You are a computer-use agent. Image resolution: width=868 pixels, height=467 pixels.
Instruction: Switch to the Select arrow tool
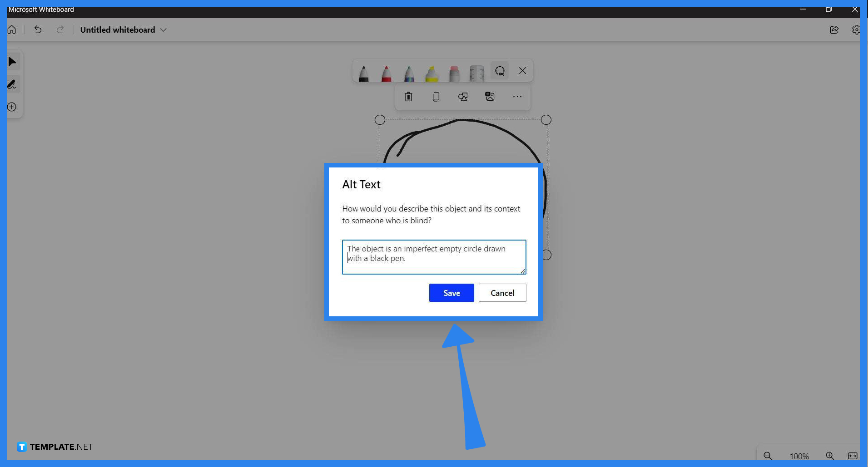pos(12,62)
